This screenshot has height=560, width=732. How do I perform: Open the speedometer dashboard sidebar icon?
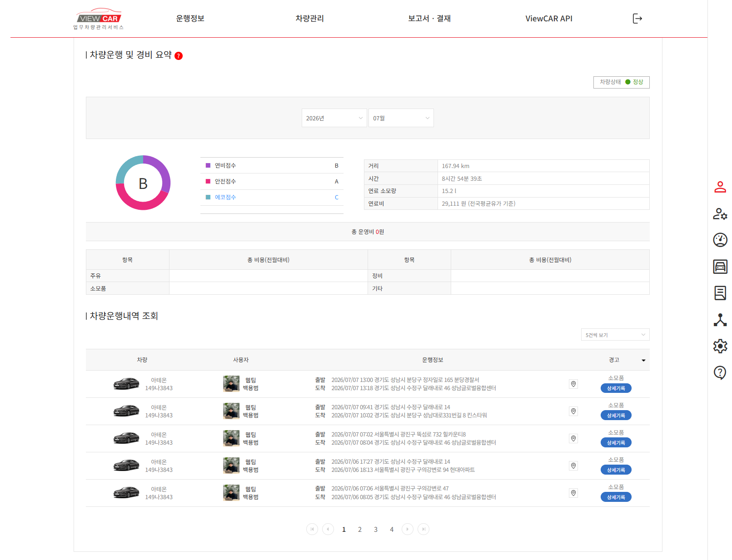[x=720, y=240]
